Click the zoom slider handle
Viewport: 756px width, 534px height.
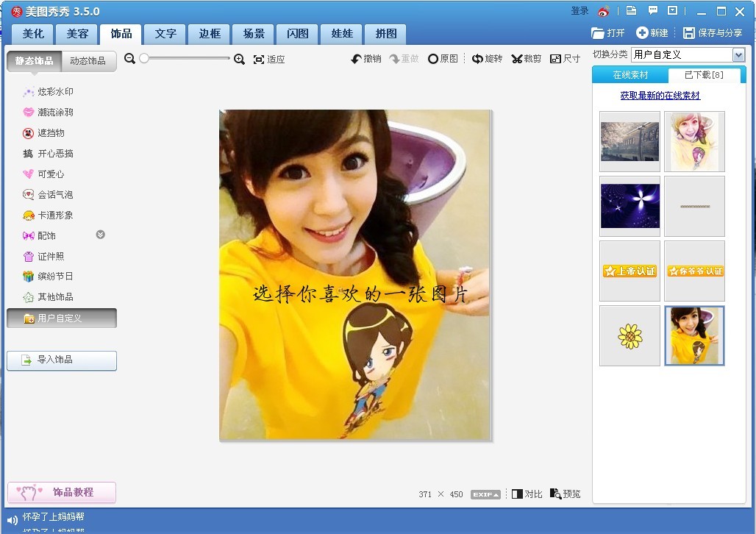point(144,58)
